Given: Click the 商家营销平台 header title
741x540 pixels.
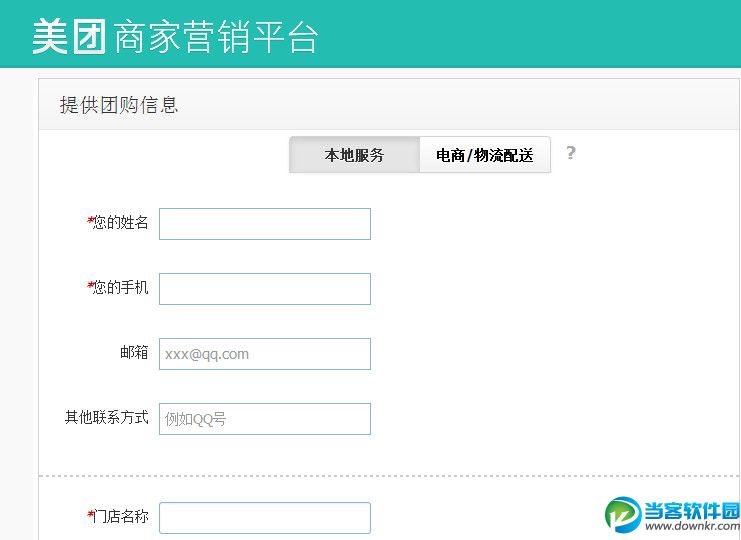Looking at the screenshot, I should 216,37.
